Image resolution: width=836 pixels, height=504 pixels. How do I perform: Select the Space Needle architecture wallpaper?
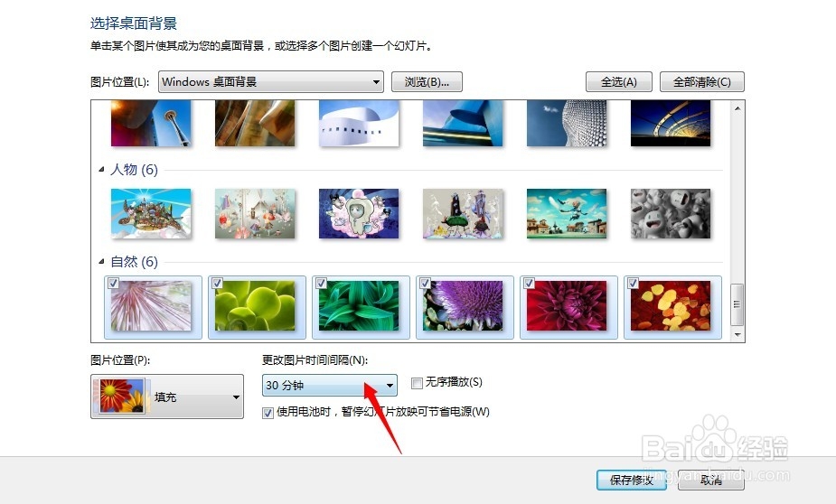coord(151,123)
